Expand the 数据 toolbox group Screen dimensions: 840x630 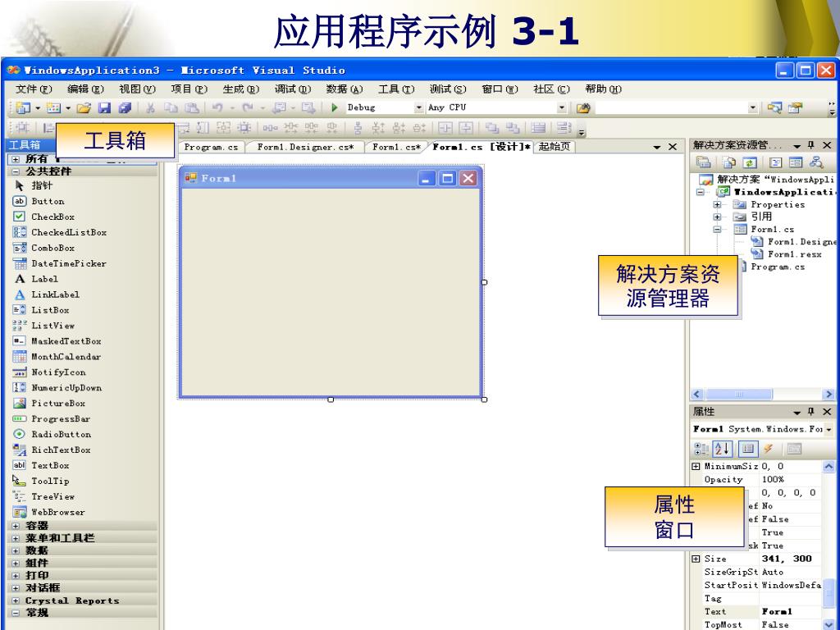(16, 550)
